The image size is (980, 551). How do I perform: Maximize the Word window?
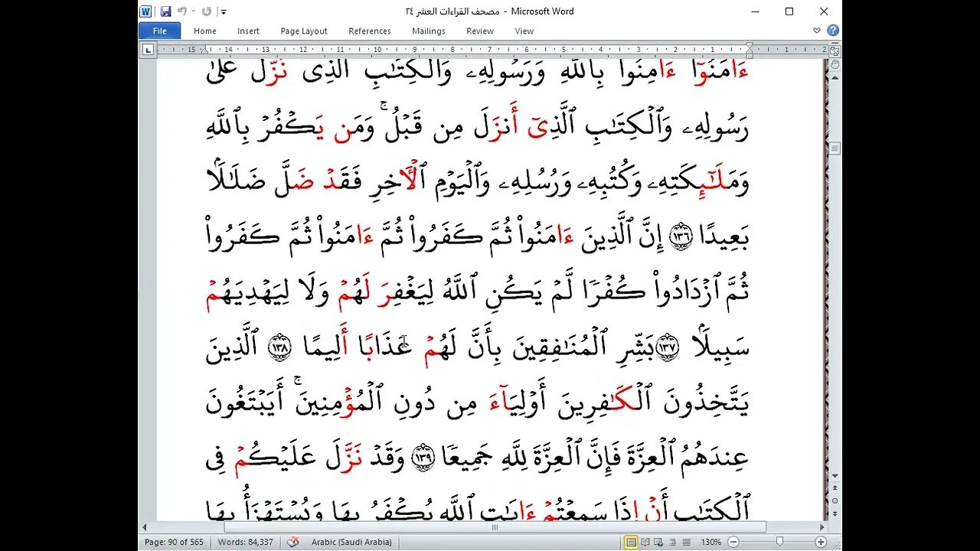[x=789, y=11]
